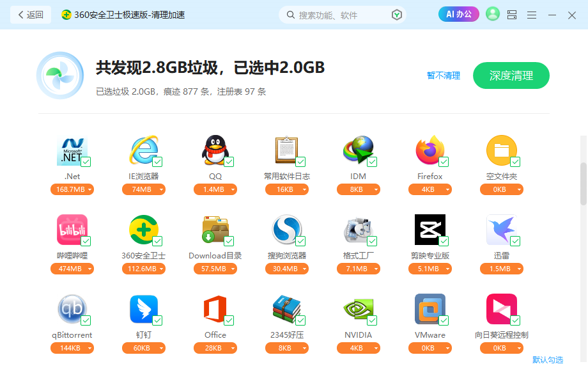
Task: Click the 迅雷 bird icon
Action: pyautogui.click(x=502, y=230)
